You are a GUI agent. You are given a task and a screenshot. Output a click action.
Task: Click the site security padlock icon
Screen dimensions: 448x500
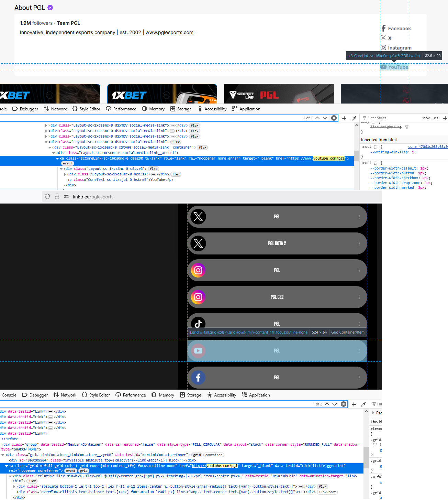tap(57, 197)
